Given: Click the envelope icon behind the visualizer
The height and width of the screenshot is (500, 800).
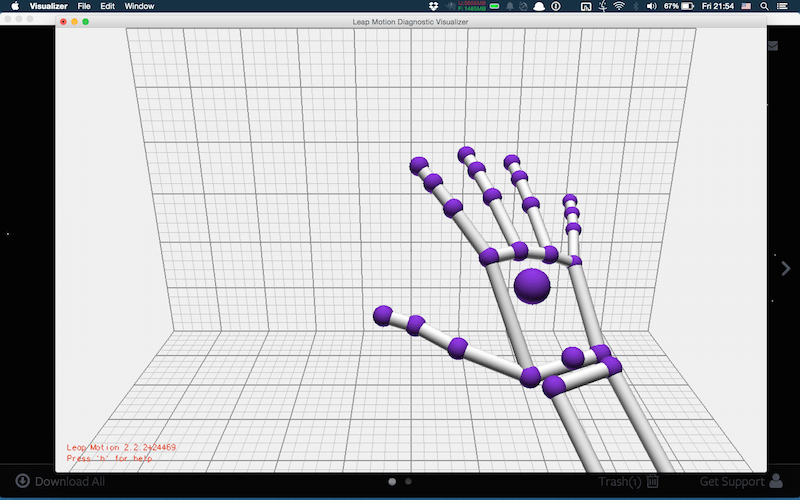Looking at the screenshot, I should [x=773, y=45].
